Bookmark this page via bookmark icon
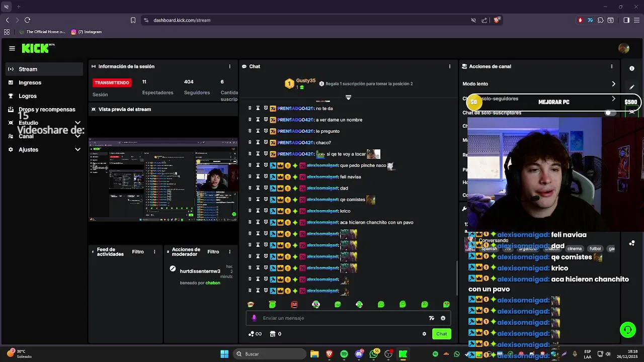644x362 pixels. 133,20
